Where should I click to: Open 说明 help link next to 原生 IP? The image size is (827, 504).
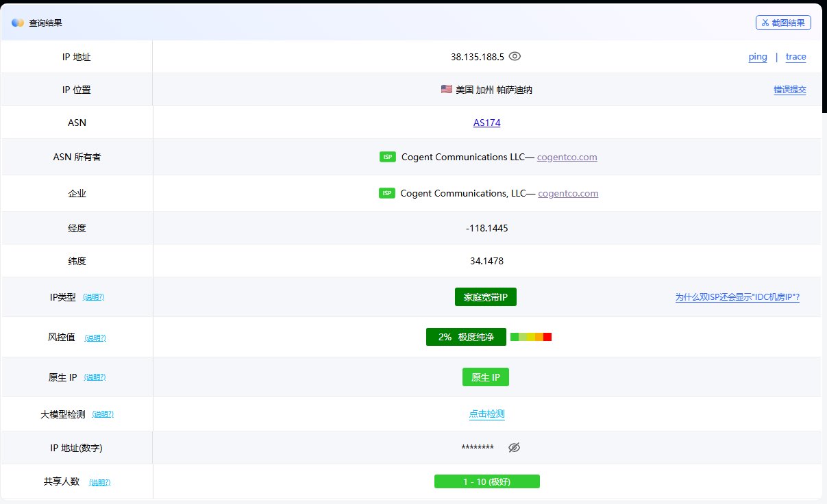coord(95,377)
